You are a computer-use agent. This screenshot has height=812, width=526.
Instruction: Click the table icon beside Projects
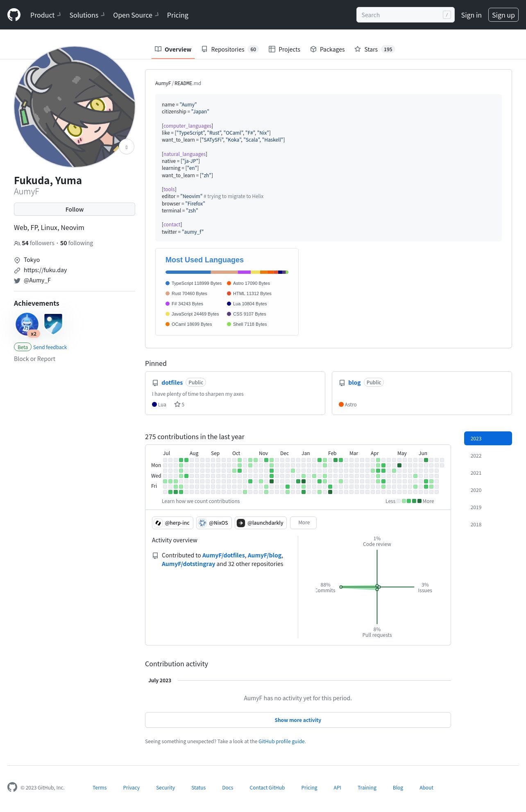point(272,49)
